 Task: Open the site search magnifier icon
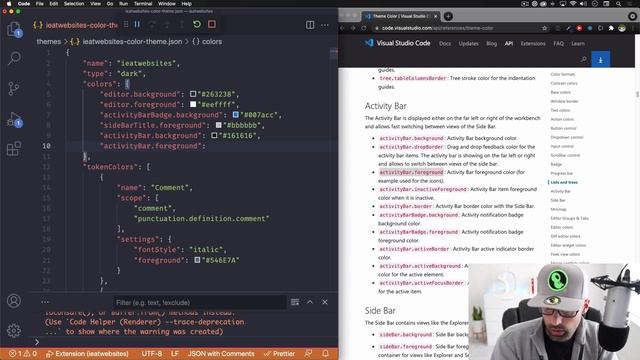coord(584,60)
